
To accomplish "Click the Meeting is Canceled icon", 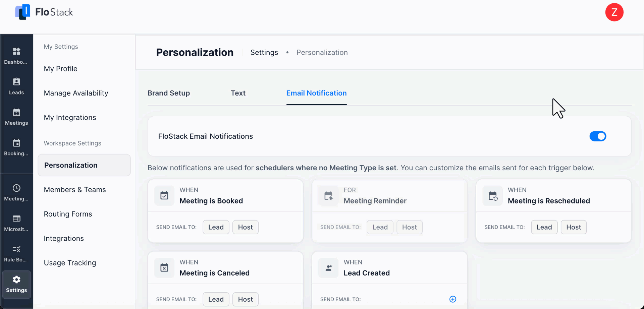I will pyautogui.click(x=164, y=267).
